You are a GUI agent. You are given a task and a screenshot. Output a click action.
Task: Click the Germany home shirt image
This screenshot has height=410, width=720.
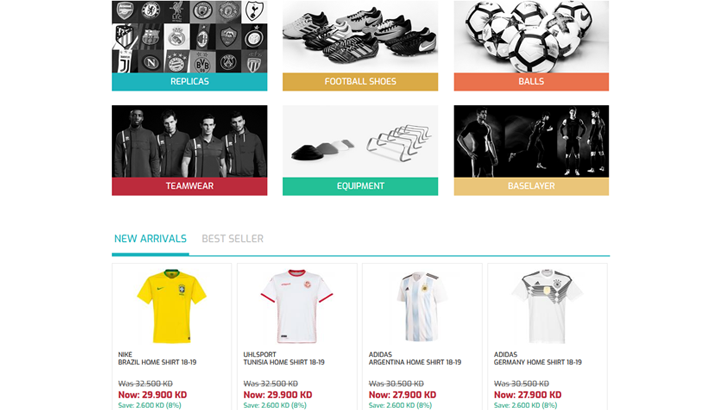(547, 306)
